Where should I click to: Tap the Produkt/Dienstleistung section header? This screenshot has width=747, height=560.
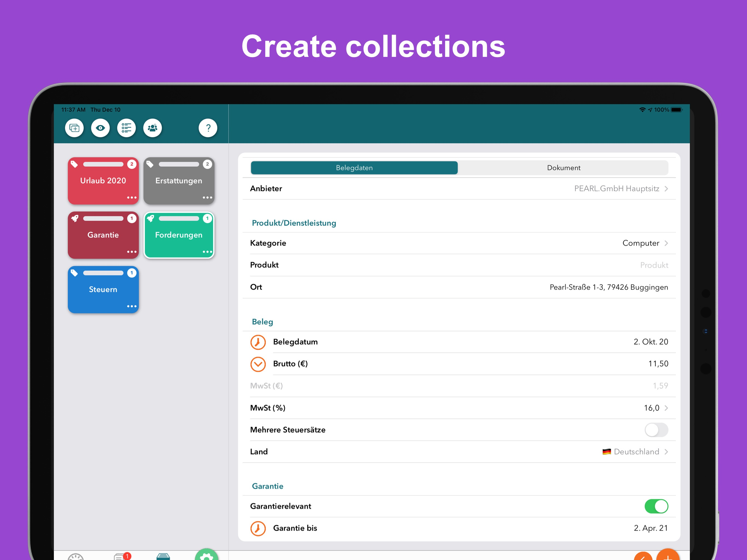(294, 223)
